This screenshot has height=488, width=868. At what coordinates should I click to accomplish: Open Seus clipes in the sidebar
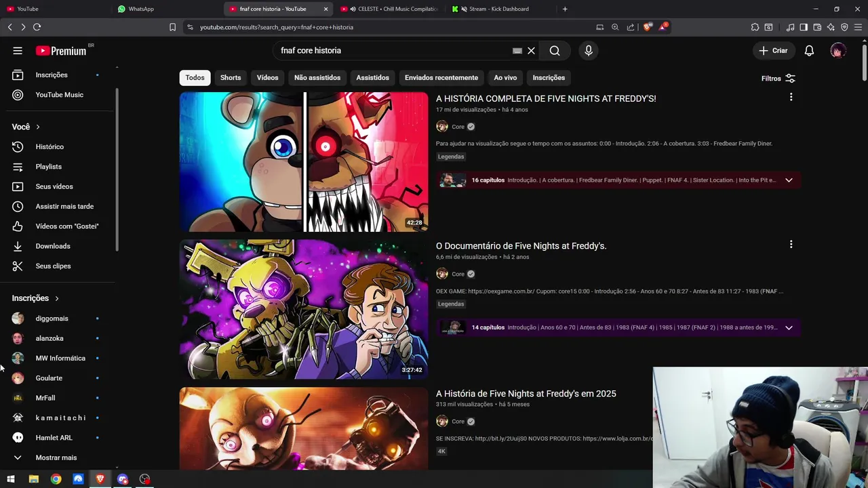point(57,266)
